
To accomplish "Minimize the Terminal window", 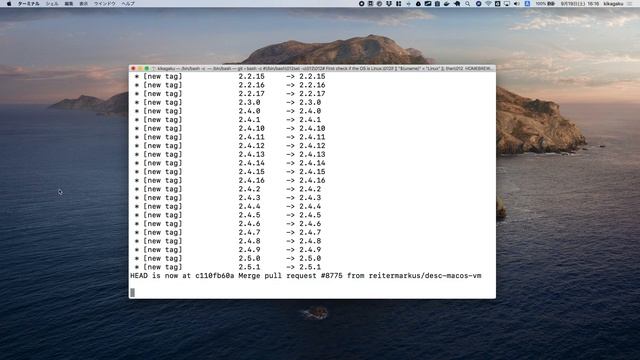I will coord(140,69).
